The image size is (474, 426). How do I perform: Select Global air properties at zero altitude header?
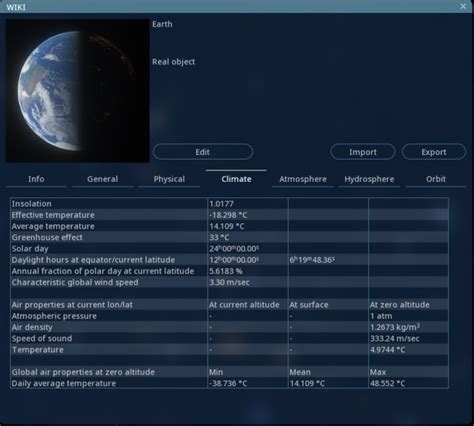coord(83,372)
